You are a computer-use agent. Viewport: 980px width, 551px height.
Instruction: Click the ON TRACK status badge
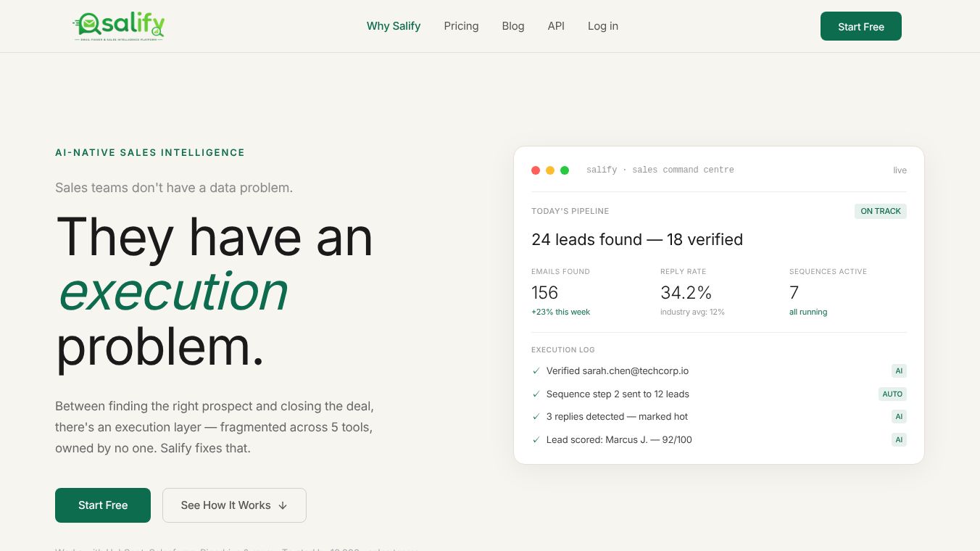[x=881, y=211]
